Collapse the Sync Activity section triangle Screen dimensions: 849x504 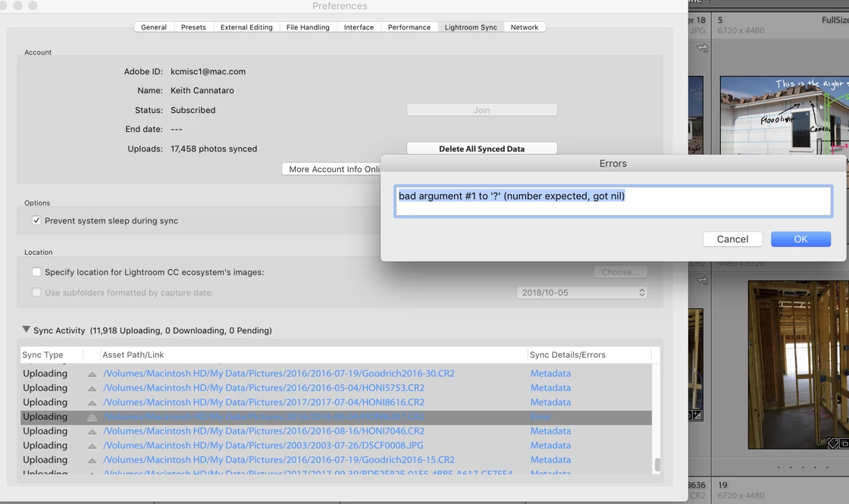click(26, 329)
